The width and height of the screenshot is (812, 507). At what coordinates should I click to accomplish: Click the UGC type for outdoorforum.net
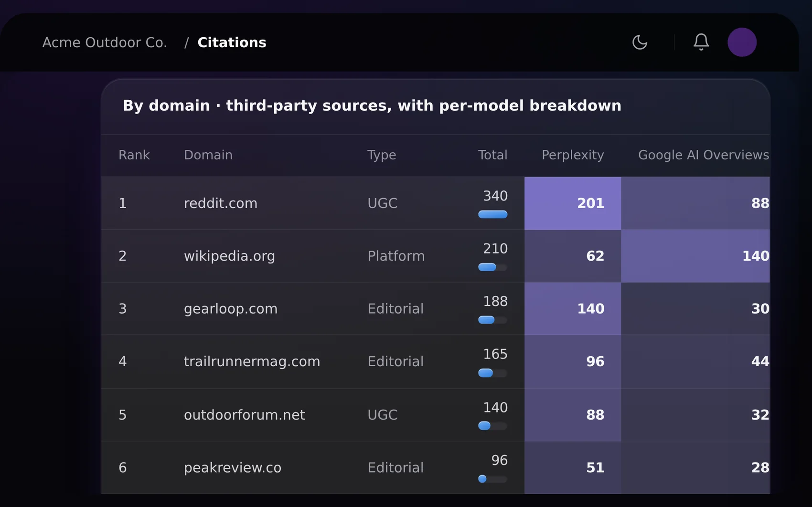(383, 414)
